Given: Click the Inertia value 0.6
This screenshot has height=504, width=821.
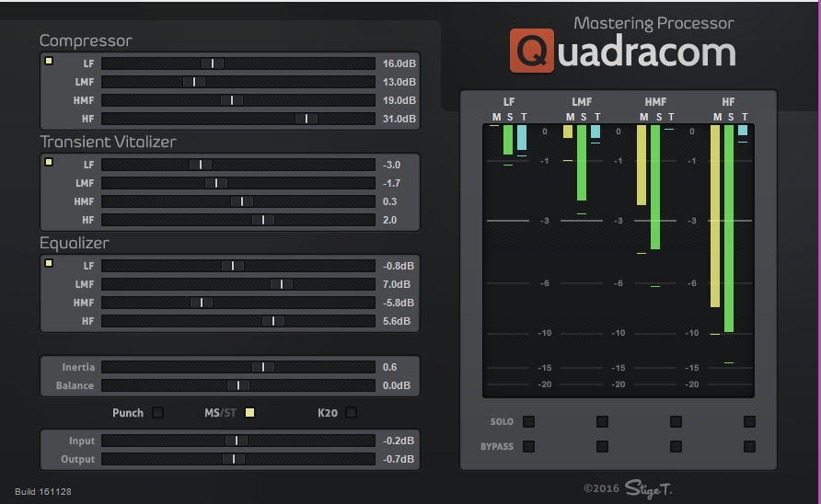Looking at the screenshot, I should 389,367.
